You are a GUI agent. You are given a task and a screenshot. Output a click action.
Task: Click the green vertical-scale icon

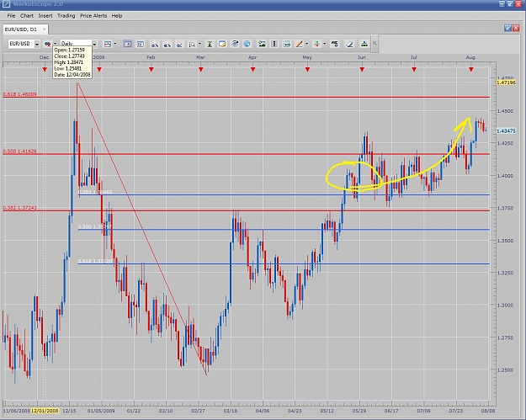pos(210,44)
